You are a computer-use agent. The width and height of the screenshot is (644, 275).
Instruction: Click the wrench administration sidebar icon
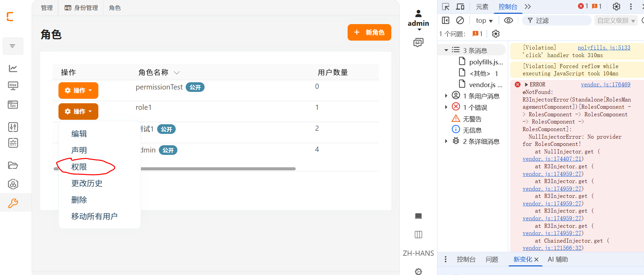click(13, 203)
